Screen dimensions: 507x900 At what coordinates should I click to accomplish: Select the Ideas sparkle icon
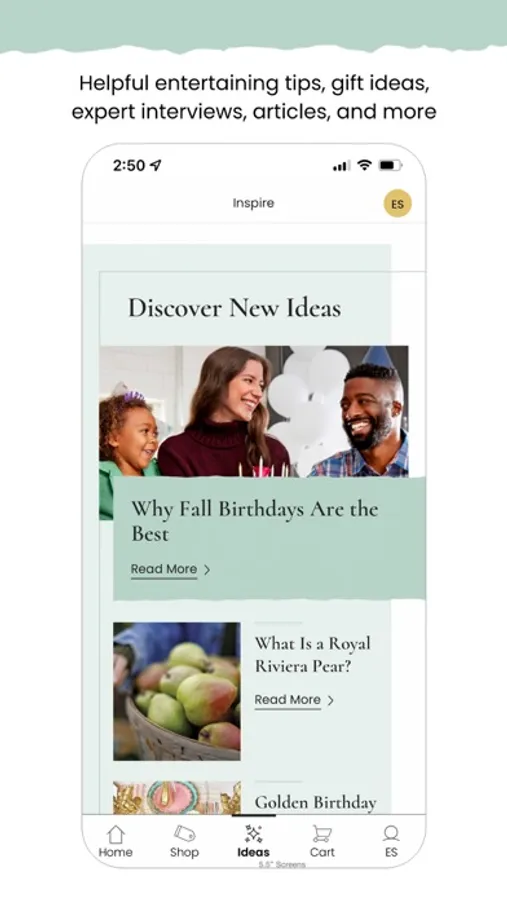click(x=253, y=833)
